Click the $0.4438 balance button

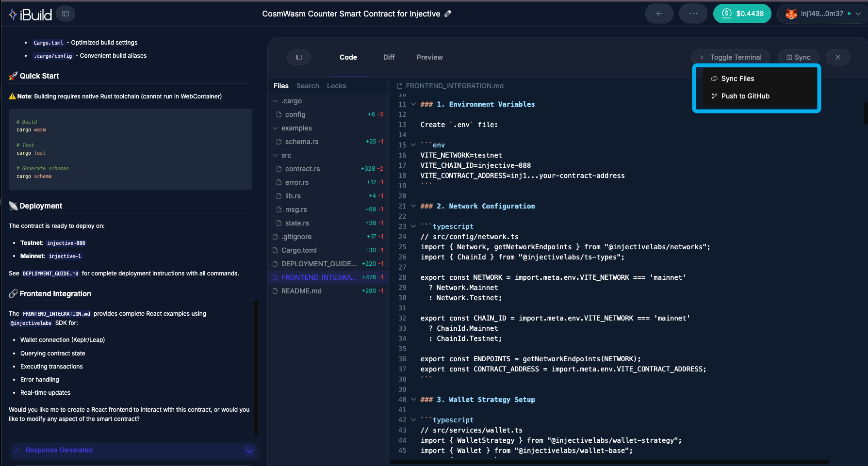(742, 14)
